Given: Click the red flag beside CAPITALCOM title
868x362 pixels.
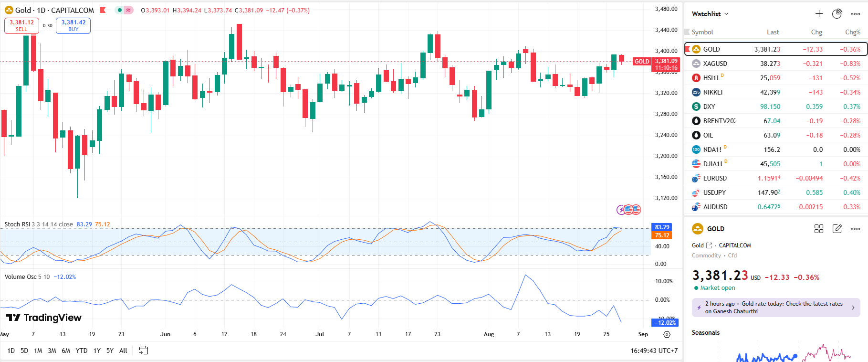Looking at the screenshot, I should pyautogui.click(x=103, y=10).
